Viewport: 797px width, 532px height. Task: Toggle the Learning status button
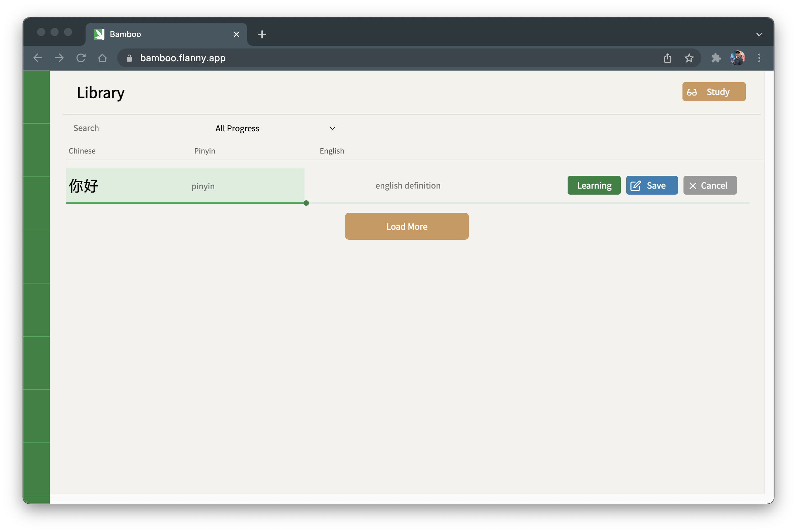point(595,185)
